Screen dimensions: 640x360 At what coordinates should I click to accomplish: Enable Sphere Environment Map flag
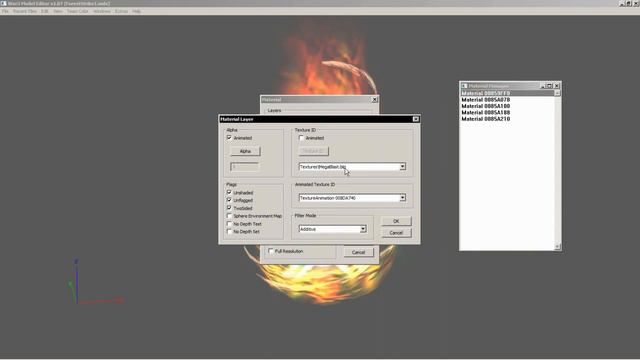pyautogui.click(x=229, y=216)
